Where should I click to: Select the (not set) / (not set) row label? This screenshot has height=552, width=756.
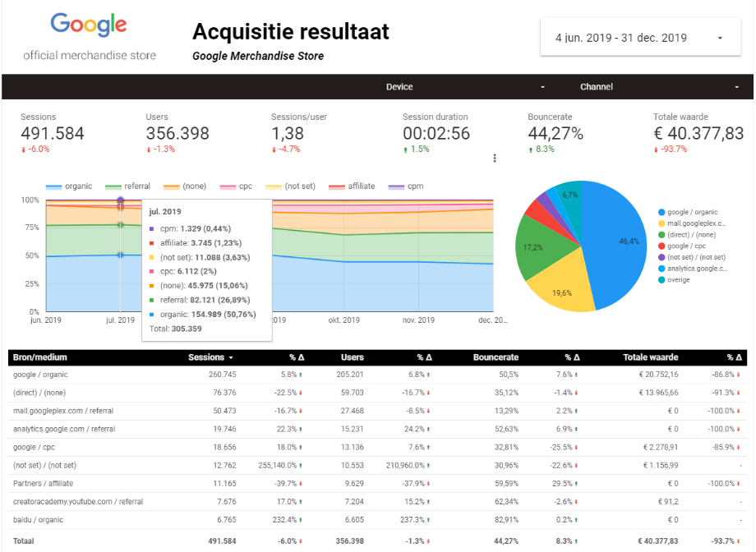click(x=44, y=466)
